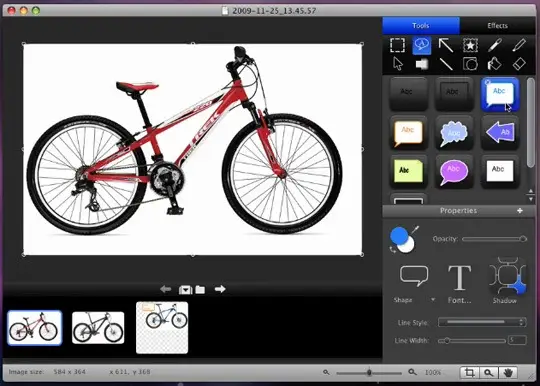The image size is (540, 386).
Task: Choose the blue arrow callout style
Action: 500,133
